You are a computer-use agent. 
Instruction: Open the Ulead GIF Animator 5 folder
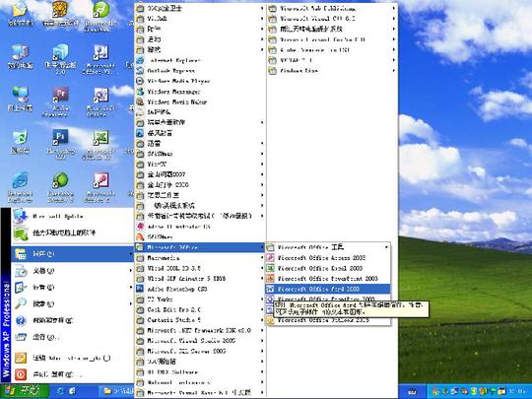point(200,278)
